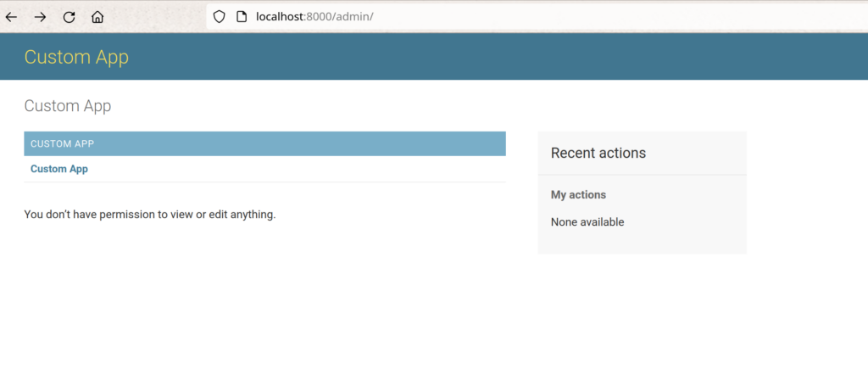
Task: Click empty space in the dark blue header bar
Action: click(509, 57)
